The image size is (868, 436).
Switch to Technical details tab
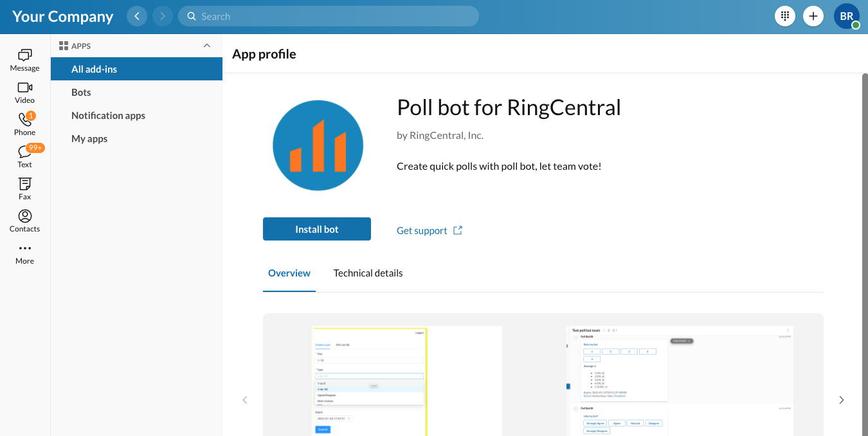(x=368, y=273)
